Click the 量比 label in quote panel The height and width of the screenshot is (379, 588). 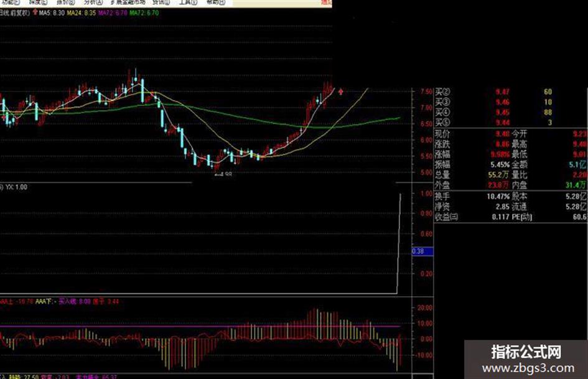click(x=520, y=175)
